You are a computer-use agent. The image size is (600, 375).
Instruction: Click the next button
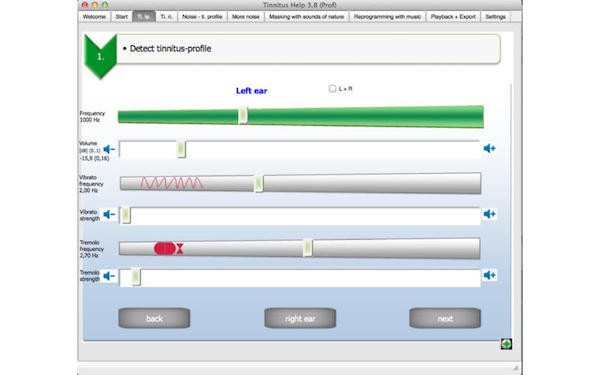tap(445, 318)
